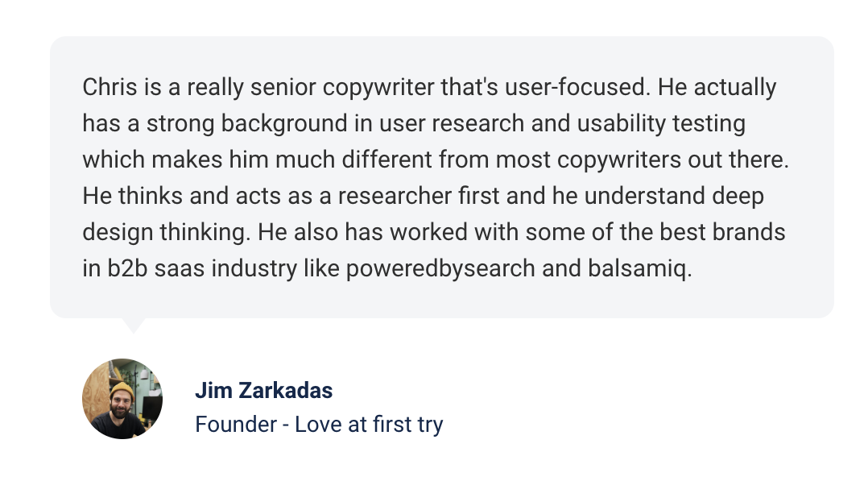868x477 pixels.
Task: Click the Founder - Love at first try subtitle
Action: [x=319, y=425]
